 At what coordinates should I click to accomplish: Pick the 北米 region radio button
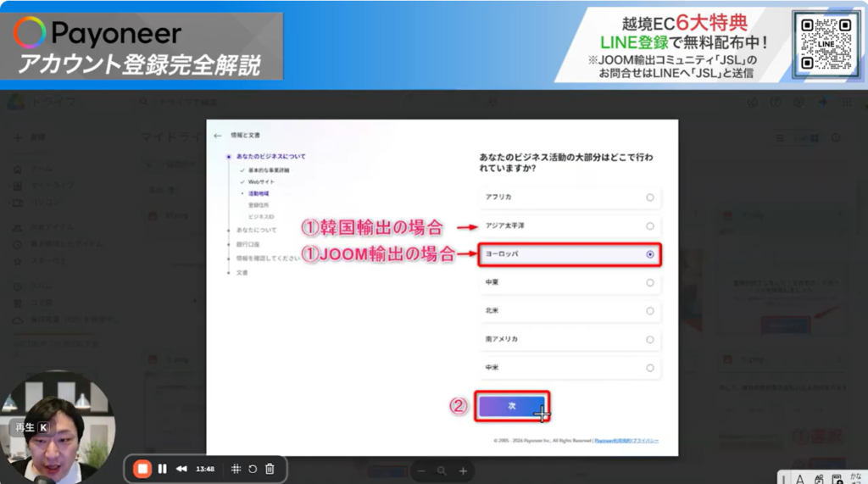click(x=649, y=311)
